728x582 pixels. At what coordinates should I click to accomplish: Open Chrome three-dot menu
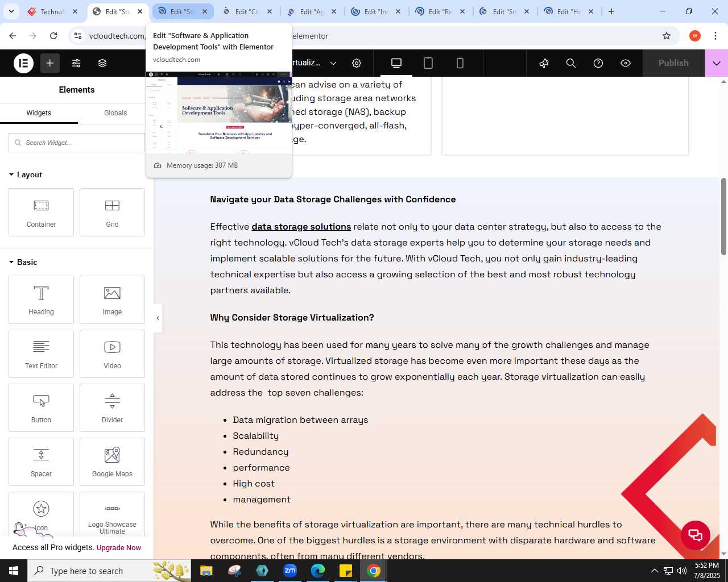click(x=715, y=36)
